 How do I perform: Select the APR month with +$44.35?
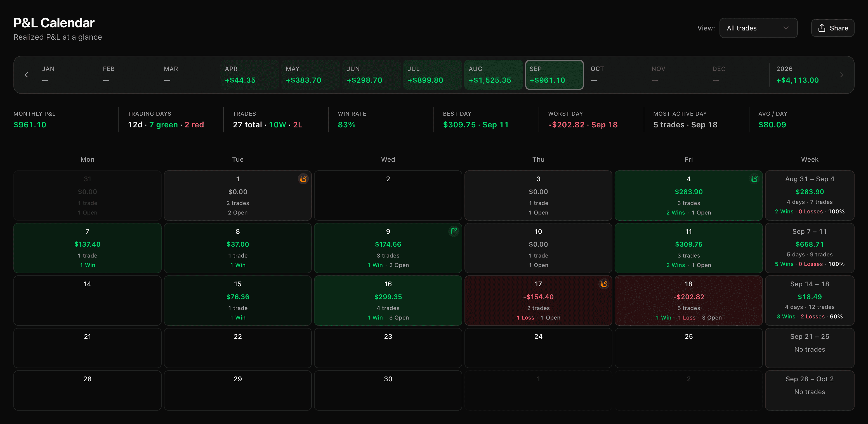coord(250,75)
